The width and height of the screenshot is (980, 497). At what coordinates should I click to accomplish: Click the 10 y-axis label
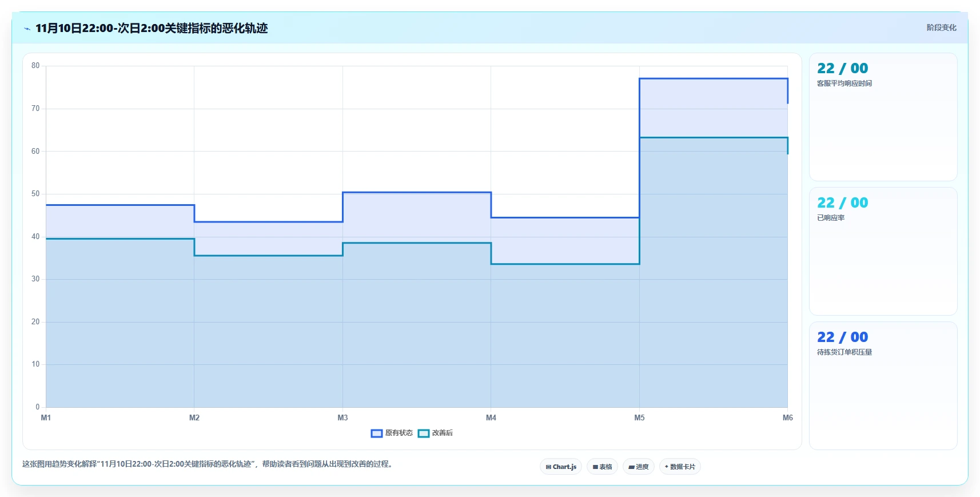click(35, 364)
